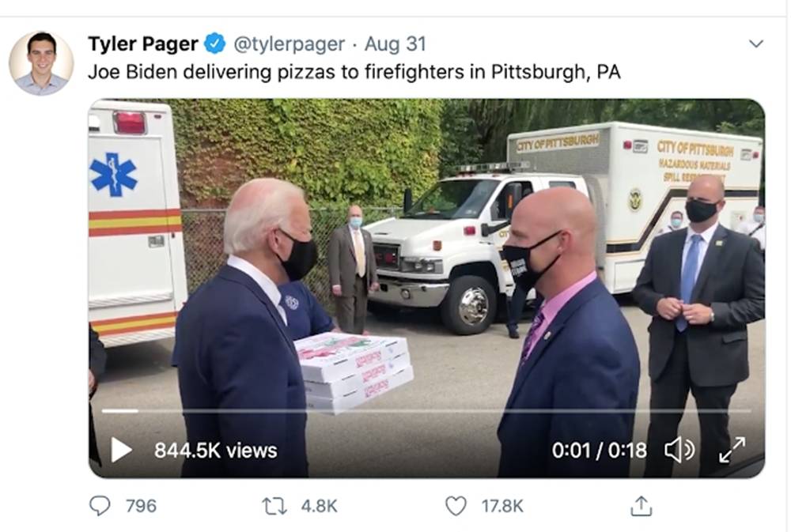
Task: Click the reply speech bubble icon
Action: [100, 506]
